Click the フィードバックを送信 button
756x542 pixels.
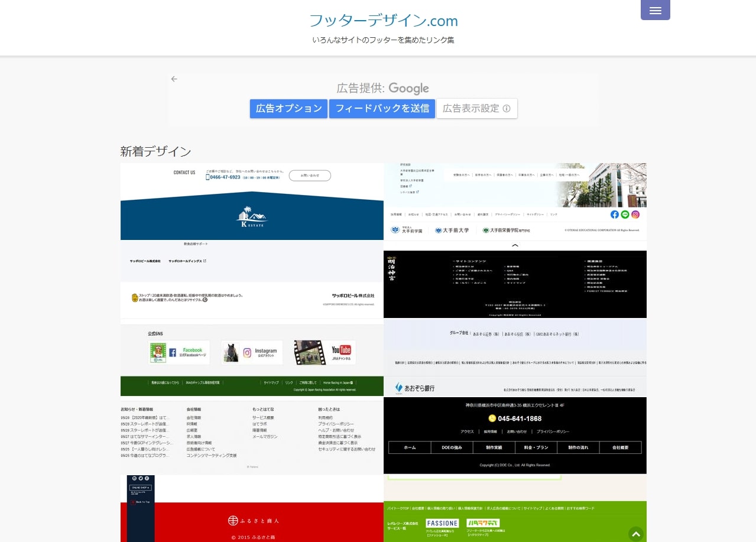[x=382, y=108]
